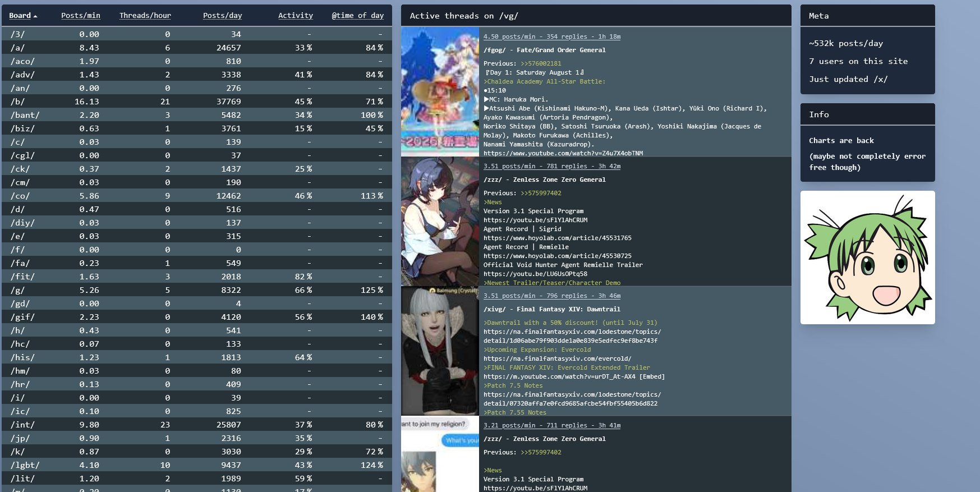Select the /lgbt/ board row
The image size is (980, 492).
(197, 465)
